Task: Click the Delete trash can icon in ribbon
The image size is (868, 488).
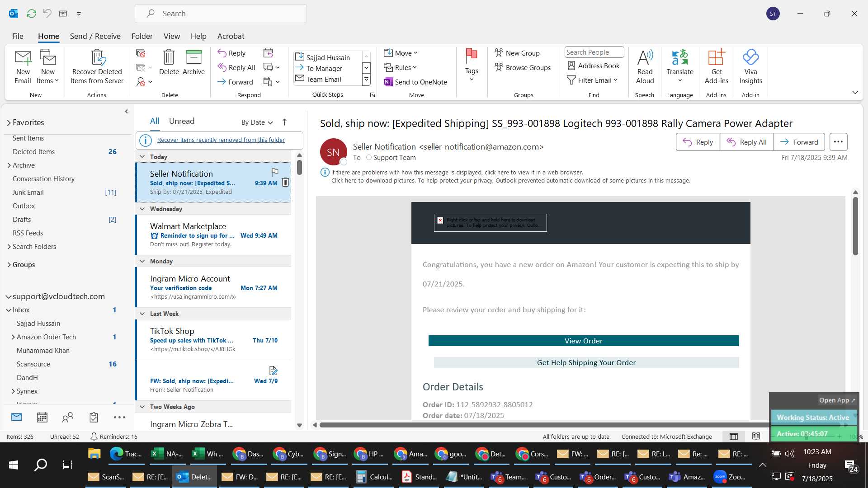Action: [169, 62]
